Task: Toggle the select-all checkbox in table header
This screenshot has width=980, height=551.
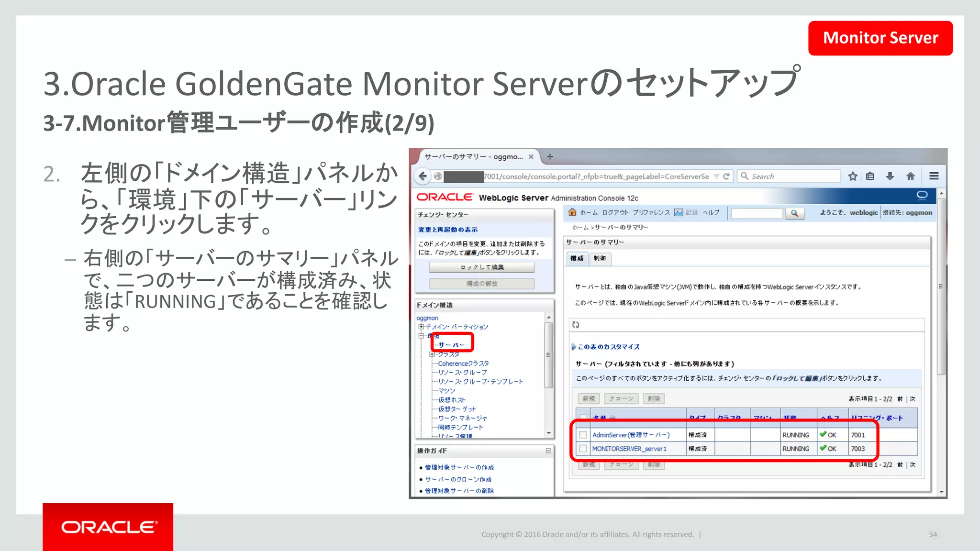Action: point(583,418)
